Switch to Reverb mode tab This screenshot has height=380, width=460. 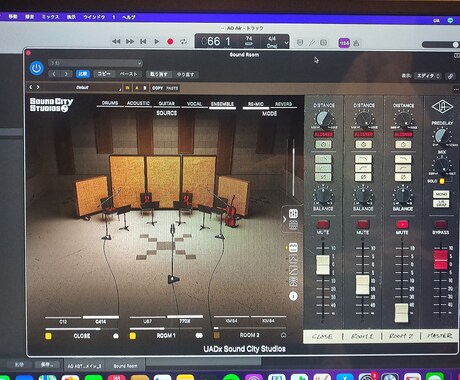tap(283, 104)
